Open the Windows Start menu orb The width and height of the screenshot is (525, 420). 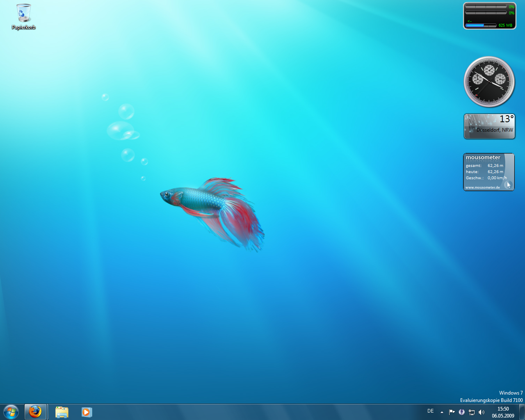click(x=11, y=411)
